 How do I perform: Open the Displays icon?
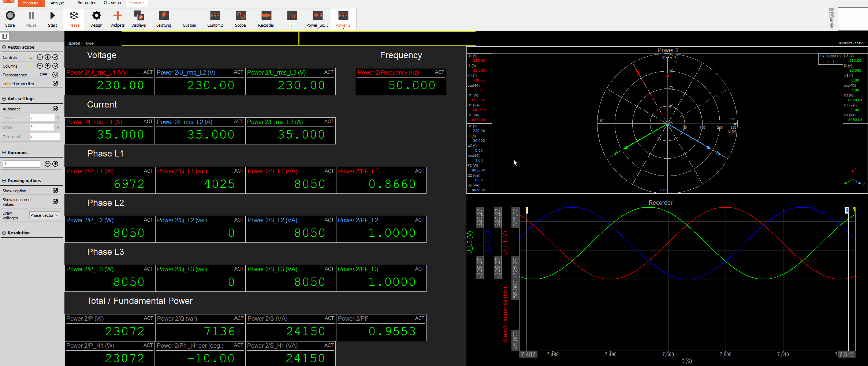(x=139, y=19)
